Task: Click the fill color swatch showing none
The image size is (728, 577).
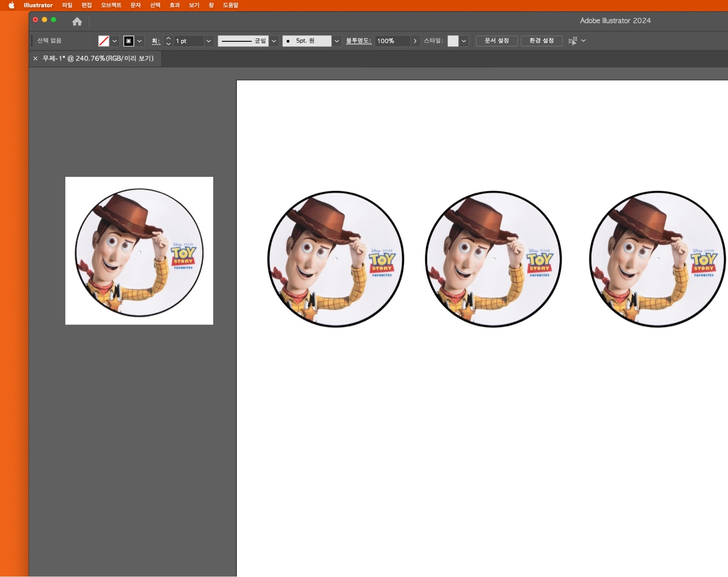Action: tap(104, 41)
